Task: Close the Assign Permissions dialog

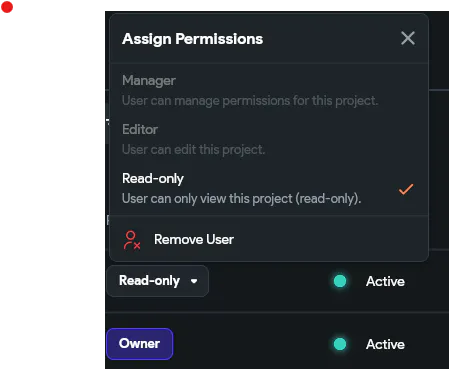Action: [x=408, y=38]
